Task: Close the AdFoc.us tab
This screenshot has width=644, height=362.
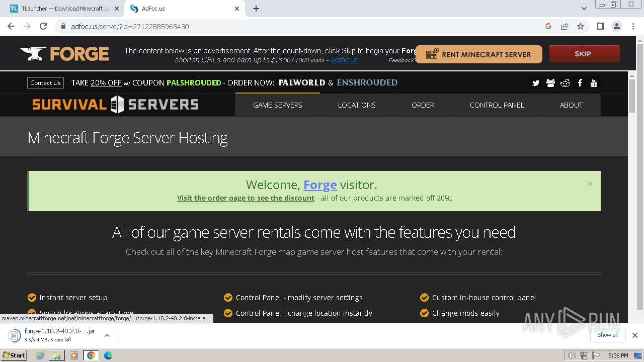Action: 237,9
